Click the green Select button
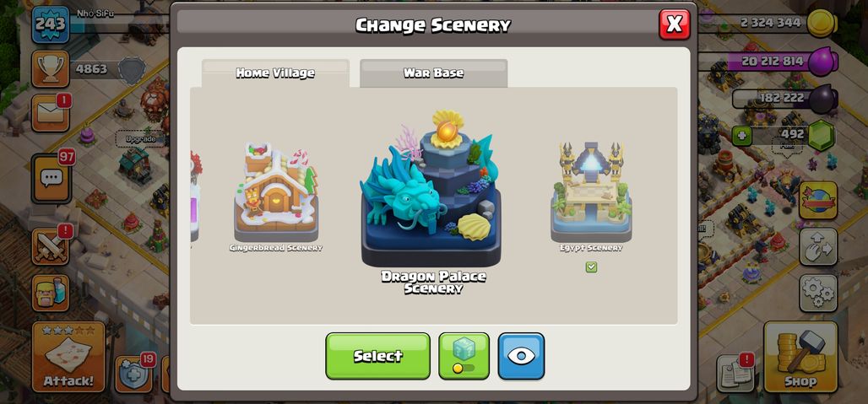Screen dimensions: 868x404 click(x=377, y=356)
